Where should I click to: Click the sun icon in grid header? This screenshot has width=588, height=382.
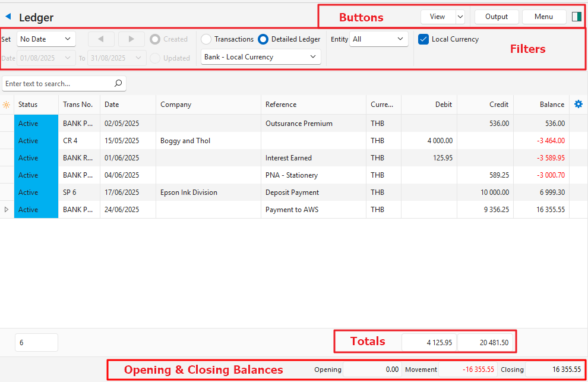[x=7, y=105]
